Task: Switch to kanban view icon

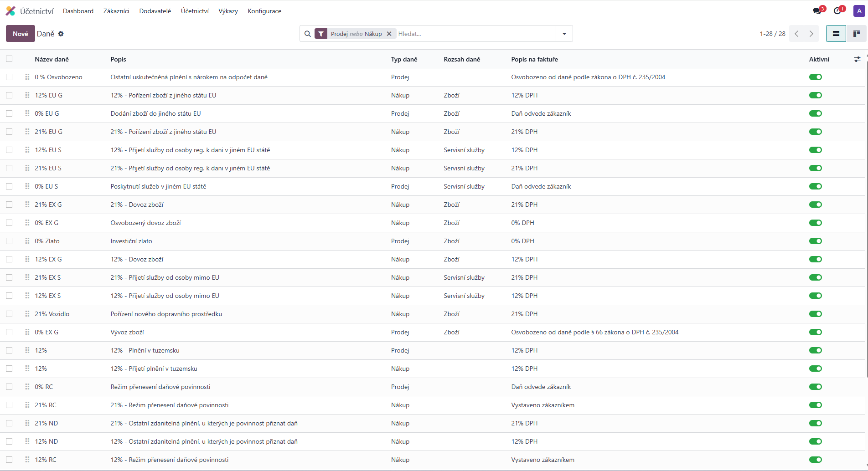Action: coord(856,34)
